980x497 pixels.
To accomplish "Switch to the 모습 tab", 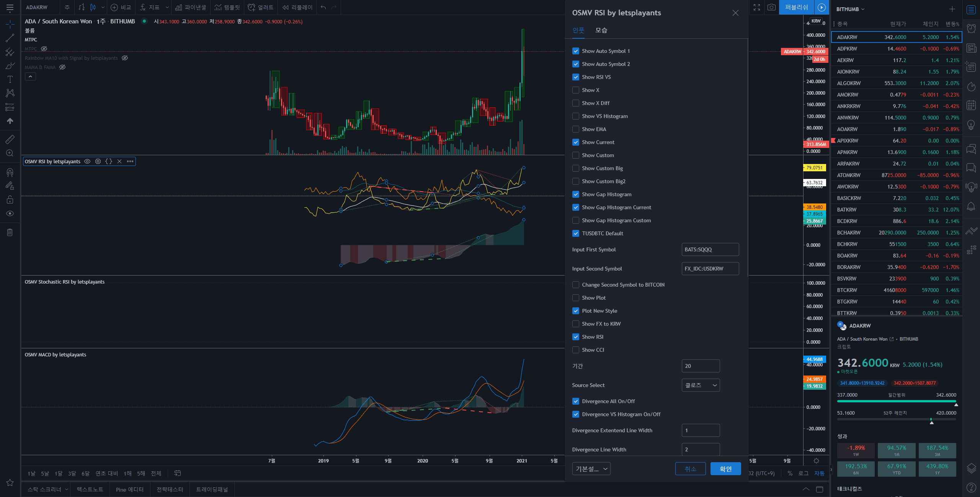I will click(601, 30).
